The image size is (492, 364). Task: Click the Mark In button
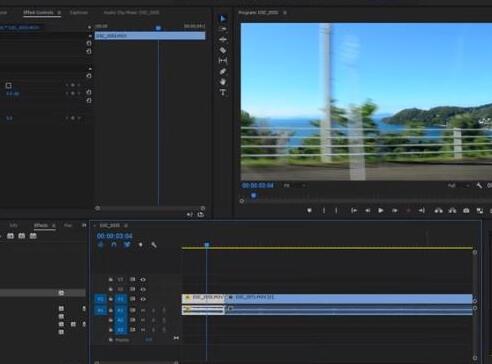point(323,211)
